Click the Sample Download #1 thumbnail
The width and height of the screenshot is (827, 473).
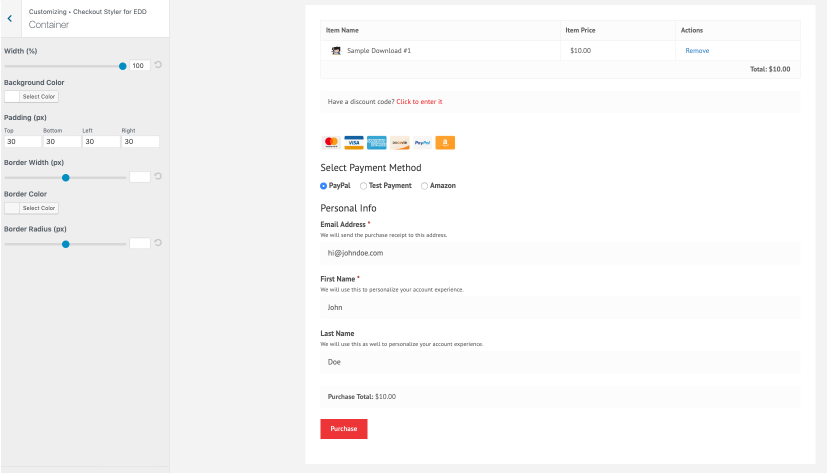[x=336, y=51]
